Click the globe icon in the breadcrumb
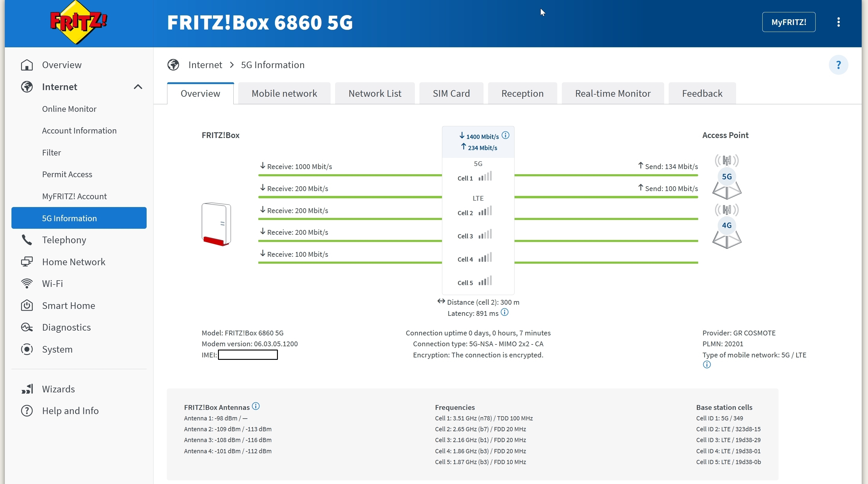The width and height of the screenshot is (868, 484). coord(173,65)
